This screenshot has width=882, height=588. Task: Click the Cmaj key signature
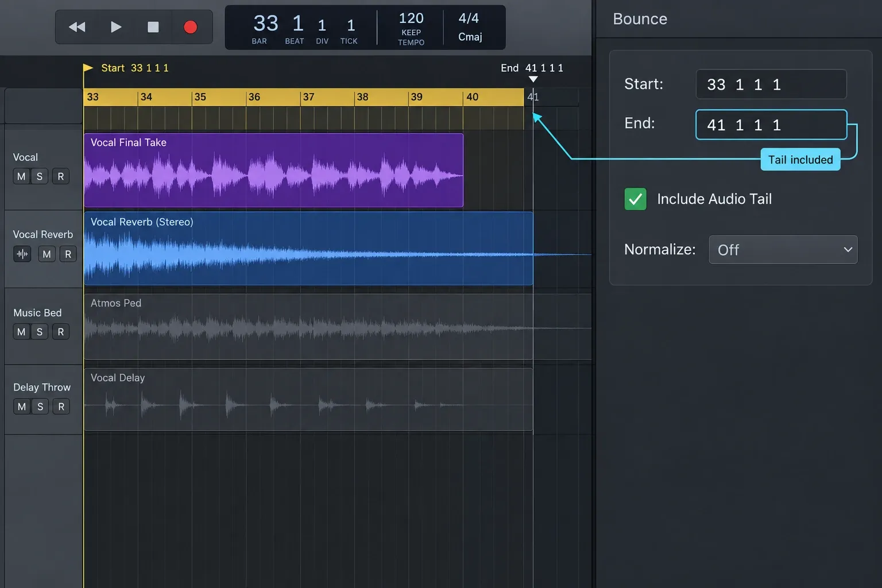coord(470,37)
